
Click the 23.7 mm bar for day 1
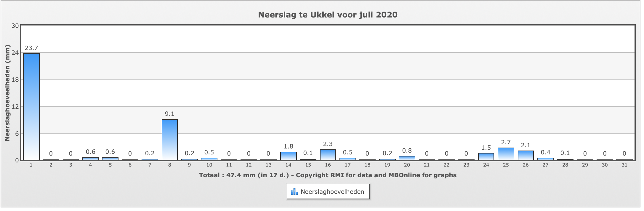[x=31, y=107]
